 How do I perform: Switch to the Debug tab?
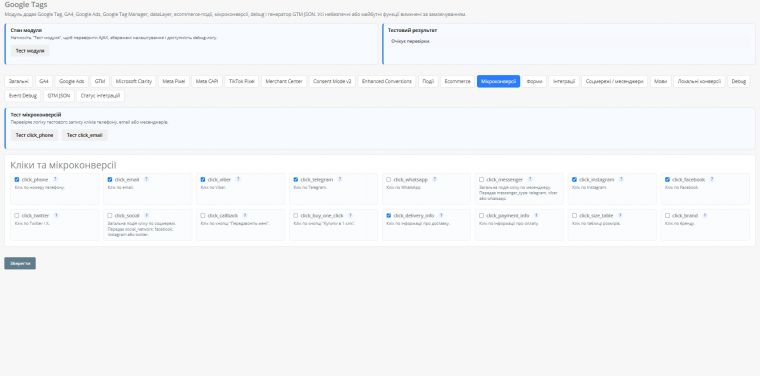pos(739,81)
